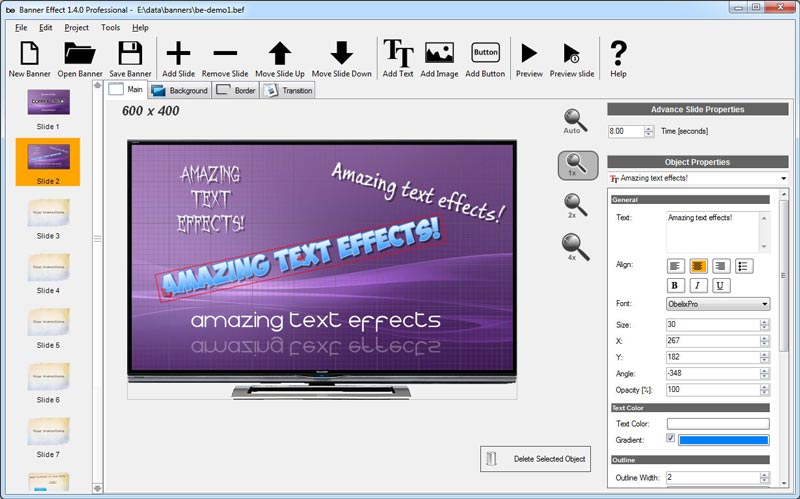The height and width of the screenshot is (499, 800).
Task: Toggle the Gradient checkbox
Action: click(670, 438)
